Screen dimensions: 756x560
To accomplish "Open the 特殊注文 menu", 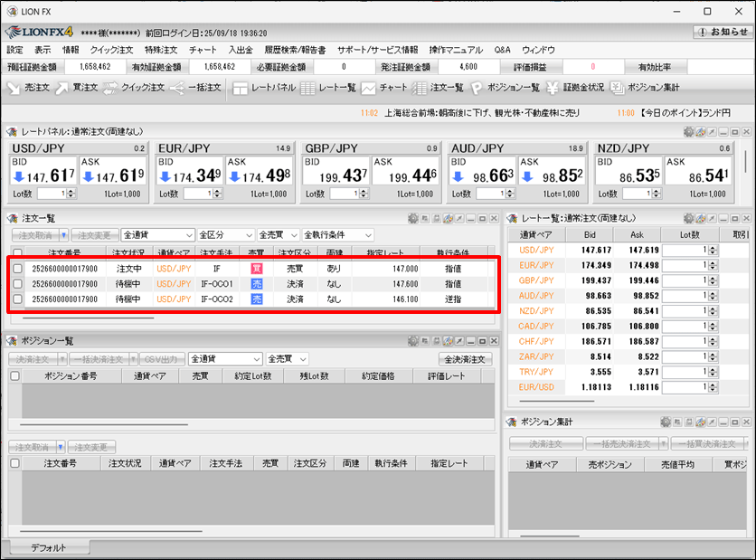I will pos(163,50).
